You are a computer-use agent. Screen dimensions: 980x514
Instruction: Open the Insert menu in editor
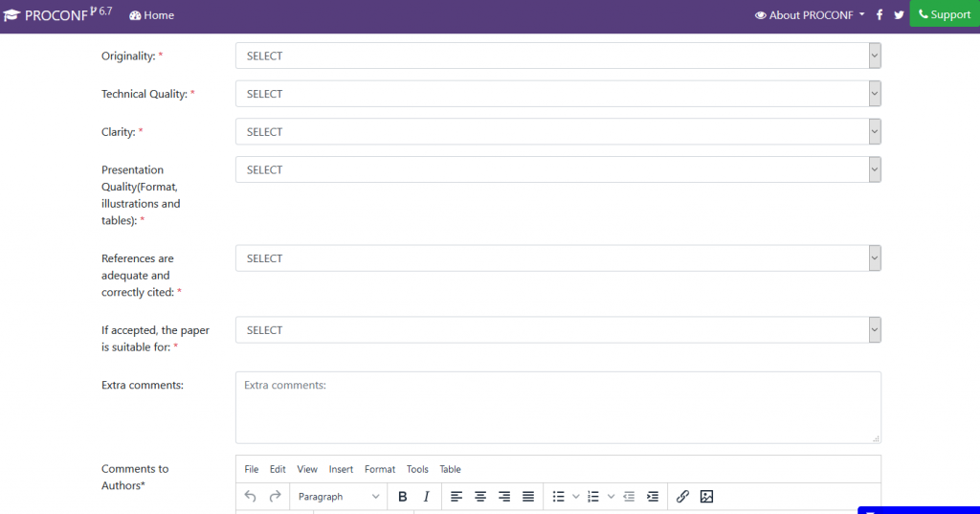[341, 469]
